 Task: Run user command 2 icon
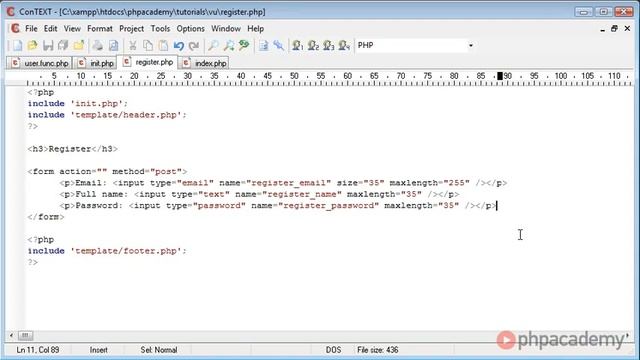tap(313, 45)
